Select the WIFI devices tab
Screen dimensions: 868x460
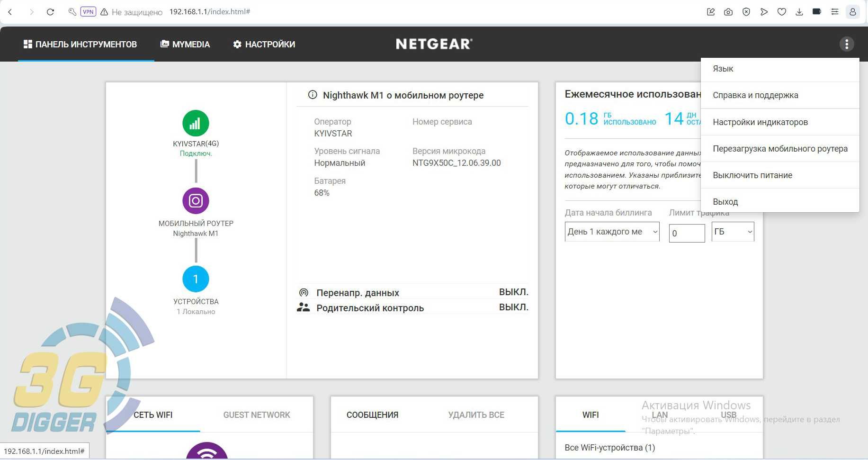coord(591,415)
